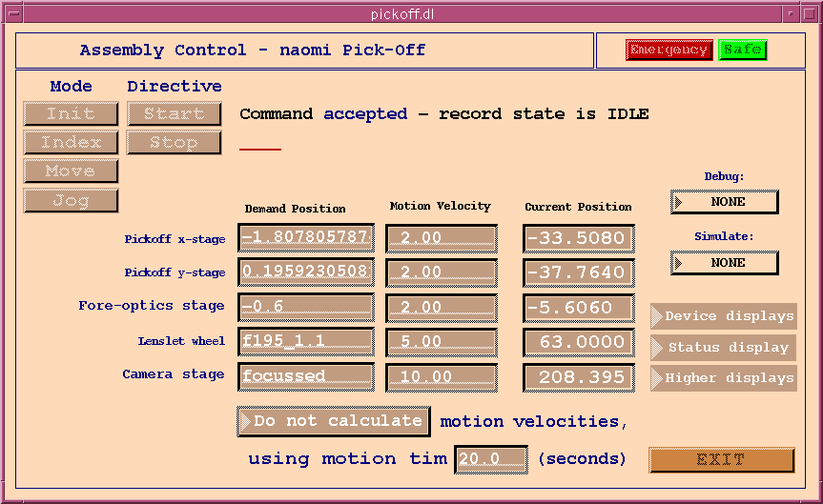Click the green Safe button

tap(742, 50)
